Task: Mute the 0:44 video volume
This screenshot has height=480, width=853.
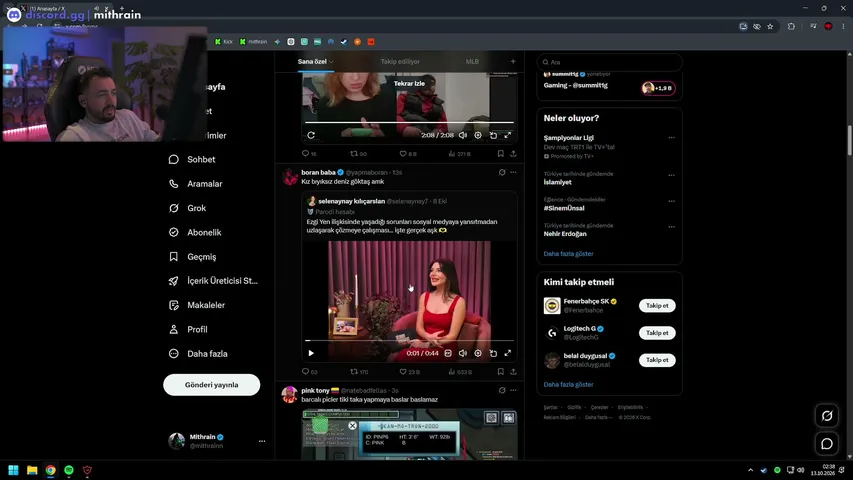Action: tap(462, 353)
